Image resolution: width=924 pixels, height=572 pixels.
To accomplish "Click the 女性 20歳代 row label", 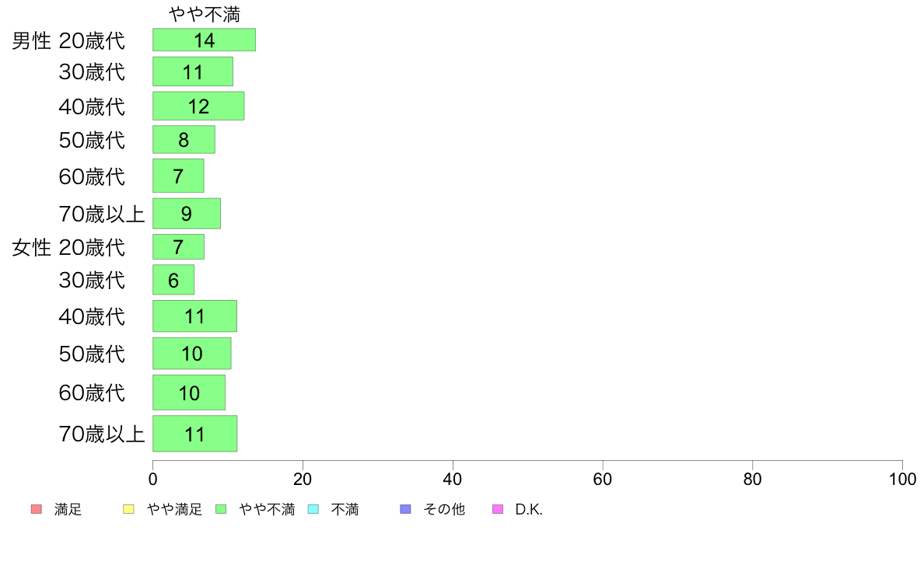I will [x=68, y=247].
